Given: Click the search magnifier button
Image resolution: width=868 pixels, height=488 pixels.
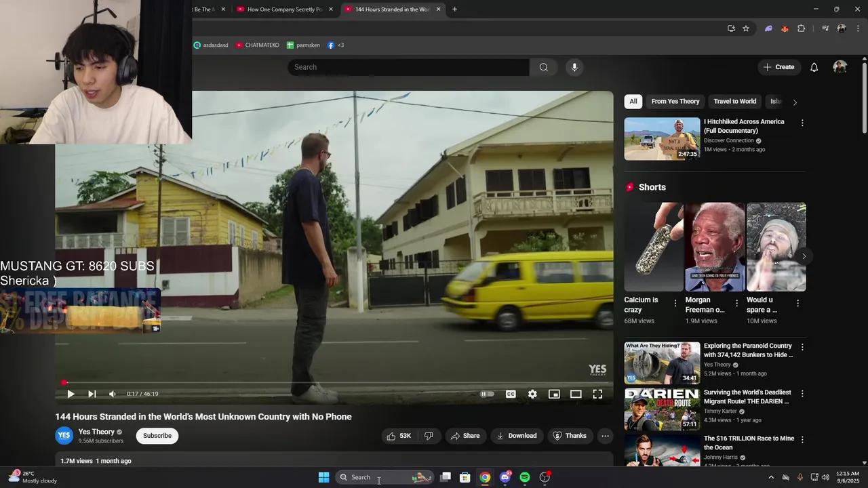Looking at the screenshot, I should pos(544,67).
